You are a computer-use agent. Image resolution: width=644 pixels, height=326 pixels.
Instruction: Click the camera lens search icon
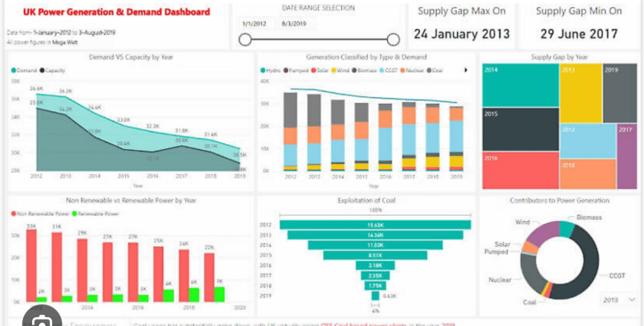point(42,320)
